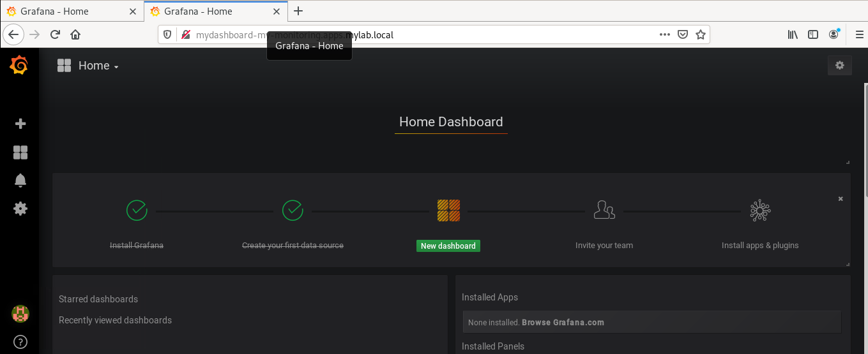Open the Create plus menu in sidebar
Screen dimensions: 868x354
click(x=20, y=124)
